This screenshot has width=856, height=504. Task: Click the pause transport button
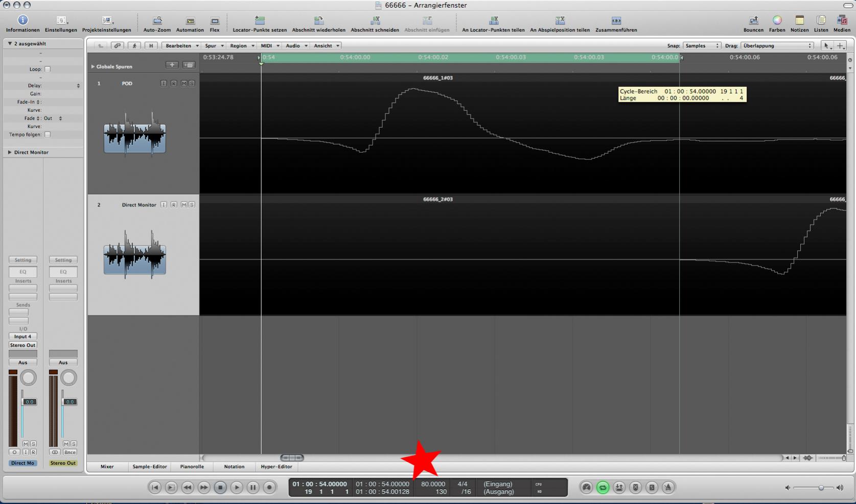pyautogui.click(x=253, y=487)
